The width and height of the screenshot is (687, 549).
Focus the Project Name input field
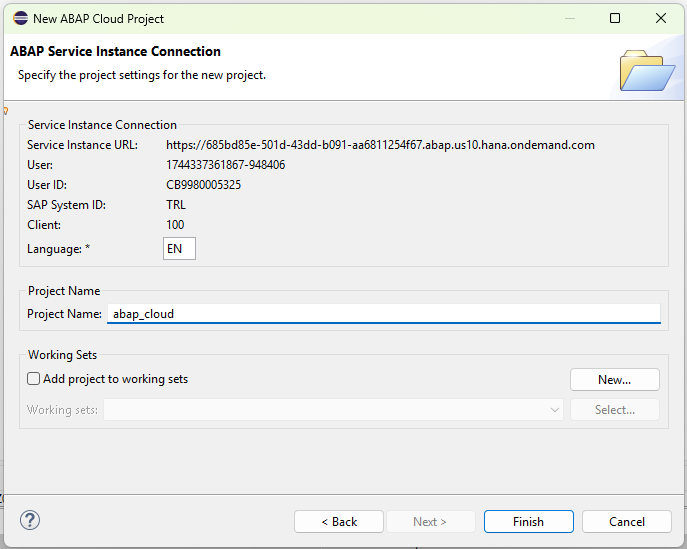point(384,314)
